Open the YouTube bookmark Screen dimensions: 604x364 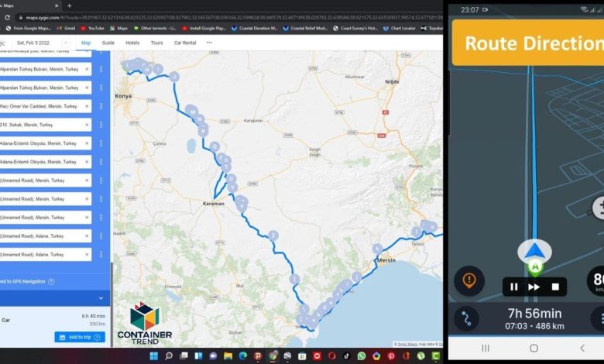pos(92,28)
